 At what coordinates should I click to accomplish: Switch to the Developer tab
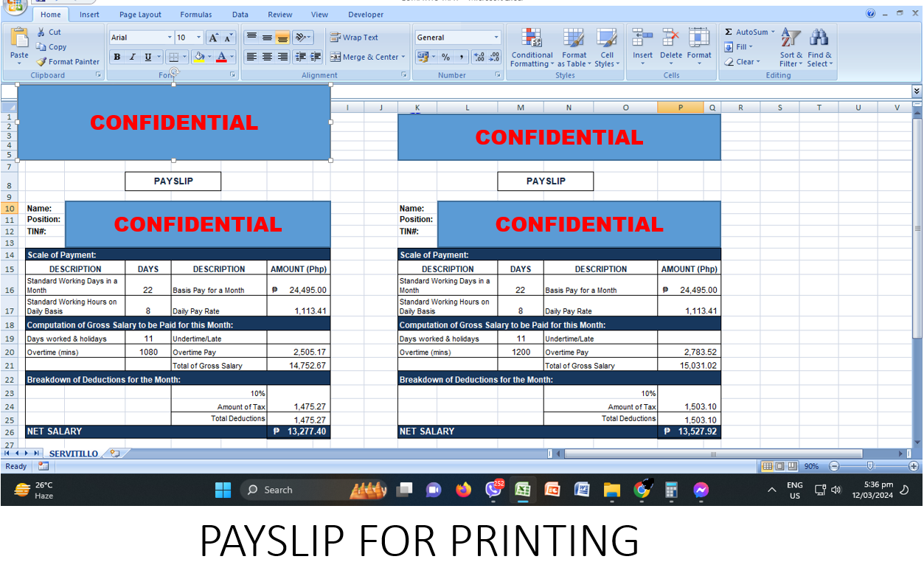tap(366, 15)
